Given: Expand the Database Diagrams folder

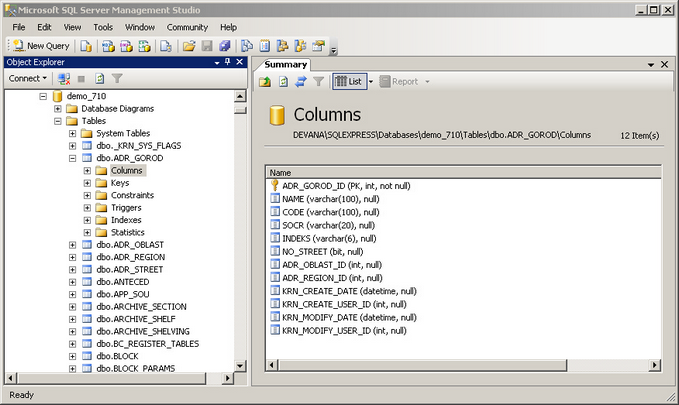Looking at the screenshot, I should [58, 109].
